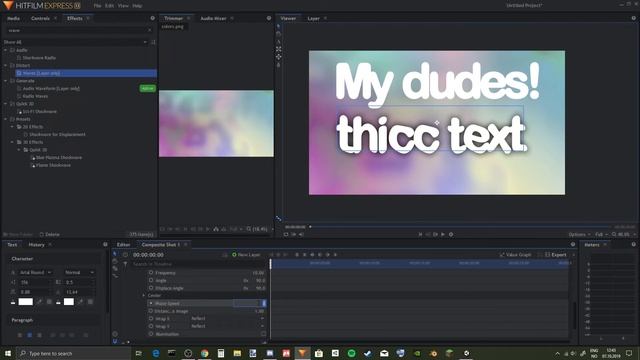Image resolution: width=640 pixels, height=360 pixels.
Task: Select right paragraph alignment
Action: (x=39, y=335)
